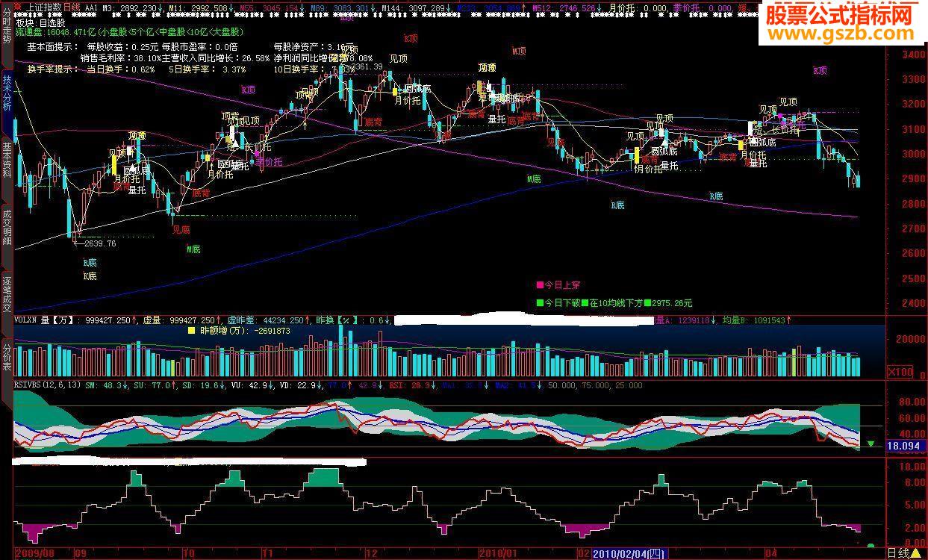This screenshot has width=928, height=560.
Task: Click the green down-triangle marker on RSI axis
Action: pos(870,444)
